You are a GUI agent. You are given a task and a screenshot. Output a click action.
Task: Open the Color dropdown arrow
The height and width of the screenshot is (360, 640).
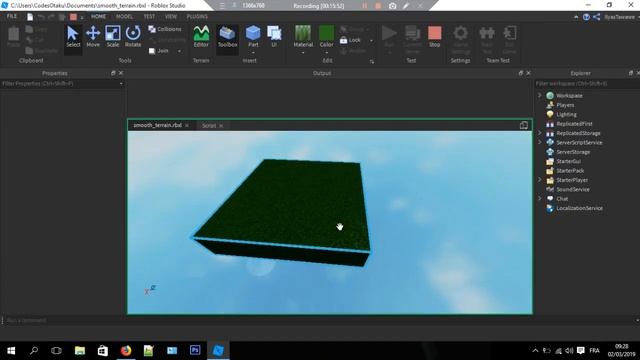326,53
